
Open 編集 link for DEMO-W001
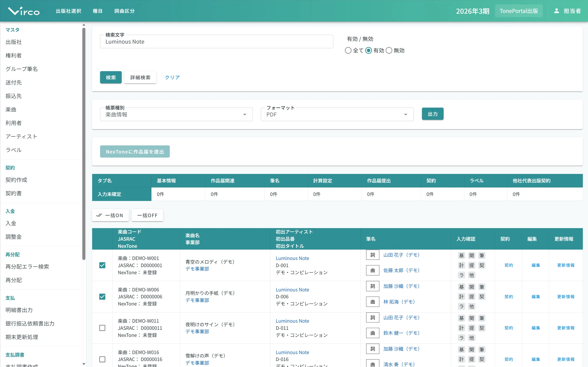(x=536, y=265)
